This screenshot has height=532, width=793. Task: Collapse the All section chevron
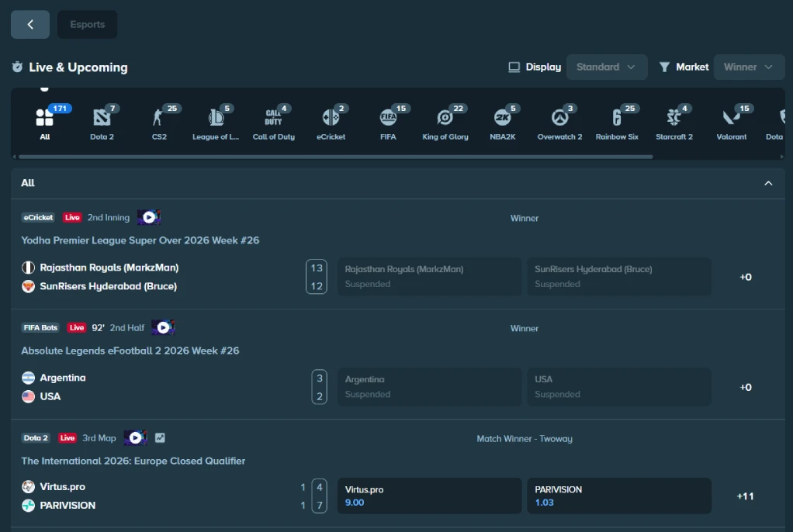click(768, 183)
